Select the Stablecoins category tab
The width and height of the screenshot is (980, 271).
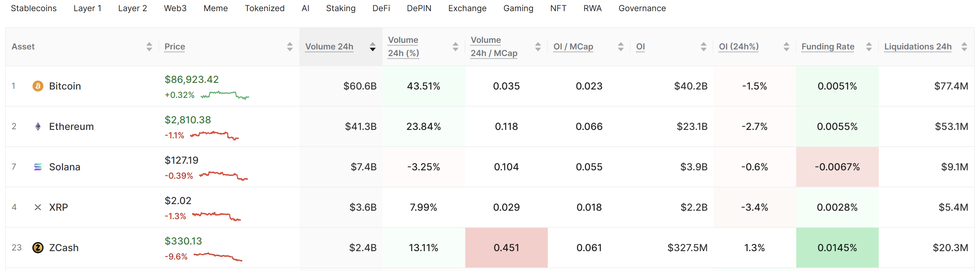coord(33,8)
